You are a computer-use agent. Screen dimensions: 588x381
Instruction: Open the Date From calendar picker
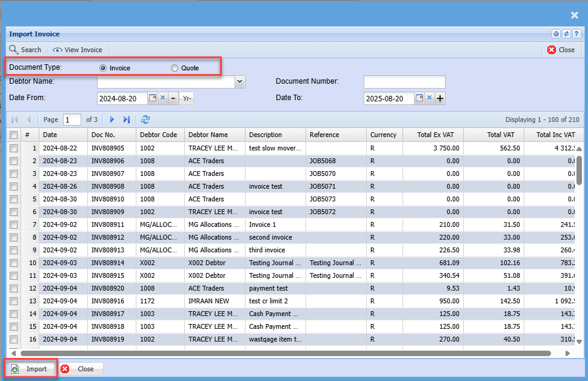point(153,98)
